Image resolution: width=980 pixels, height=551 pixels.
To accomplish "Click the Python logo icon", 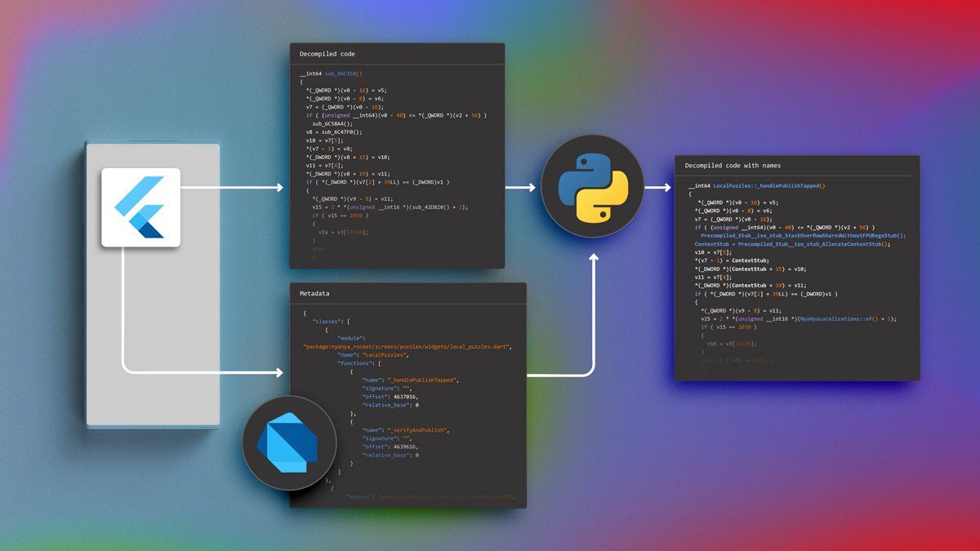I will (593, 188).
